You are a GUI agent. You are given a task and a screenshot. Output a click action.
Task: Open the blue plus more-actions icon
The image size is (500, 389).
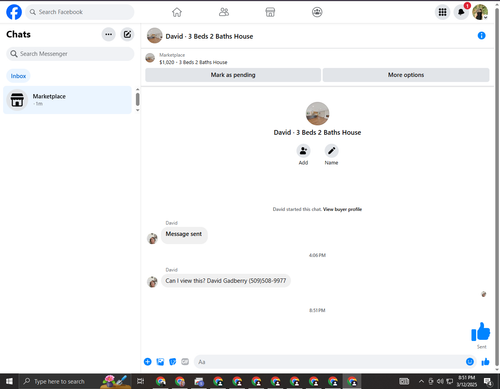click(148, 362)
